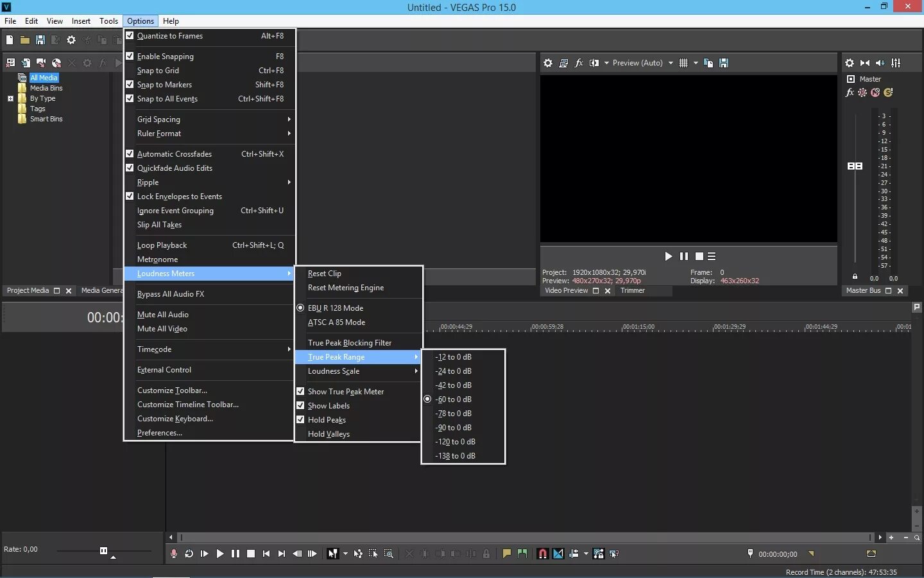Open Customize Toolbar... dialog

pos(209,390)
